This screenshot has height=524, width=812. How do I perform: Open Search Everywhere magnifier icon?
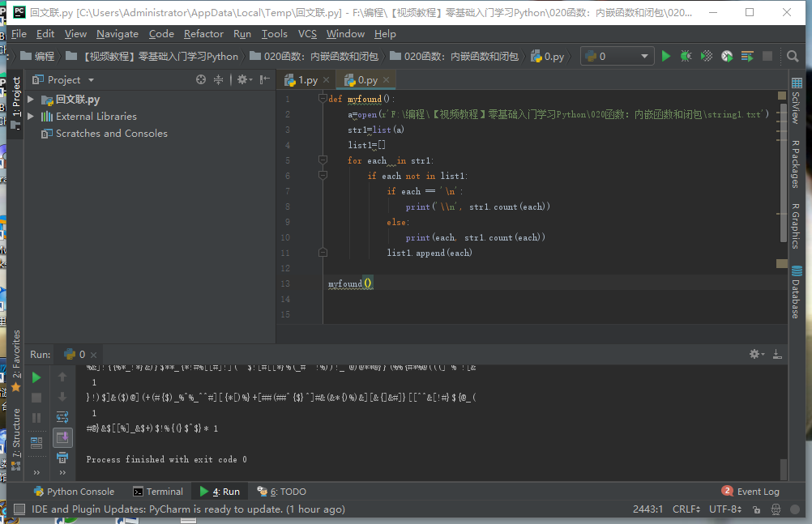pyautogui.click(x=793, y=56)
